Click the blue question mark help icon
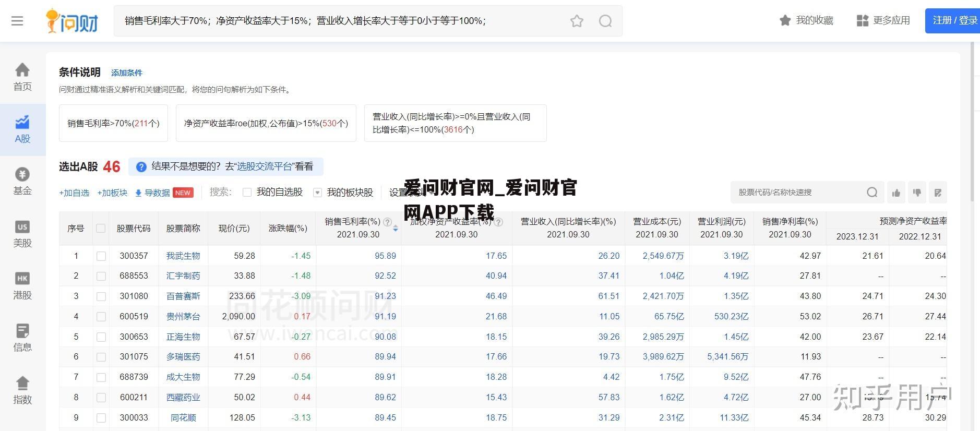Image resolution: width=980 pixels, height=431 pixels. click(x=141, y=167)
